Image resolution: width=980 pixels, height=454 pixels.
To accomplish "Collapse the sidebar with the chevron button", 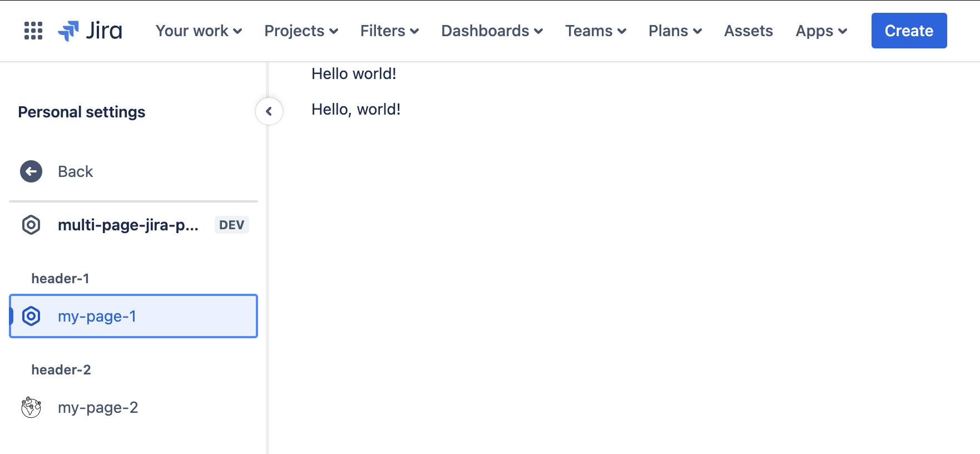I will 269,111.
